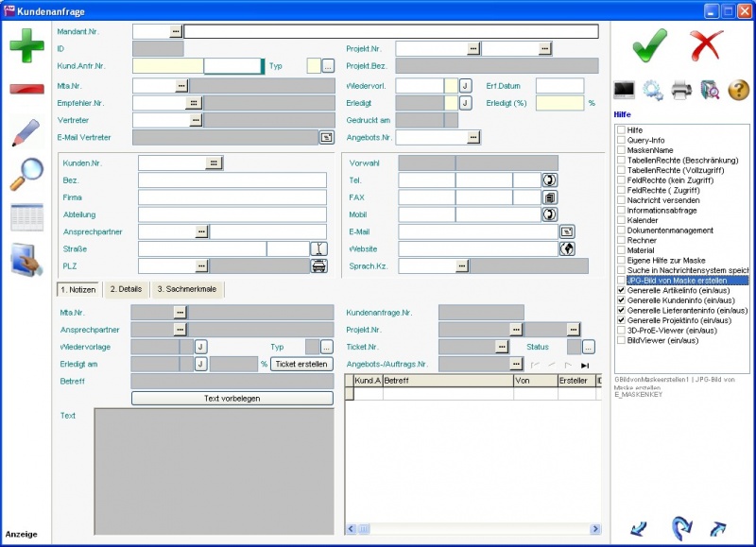
Task: Open search with the magnifying glass icon
Action: pos(26,174)
